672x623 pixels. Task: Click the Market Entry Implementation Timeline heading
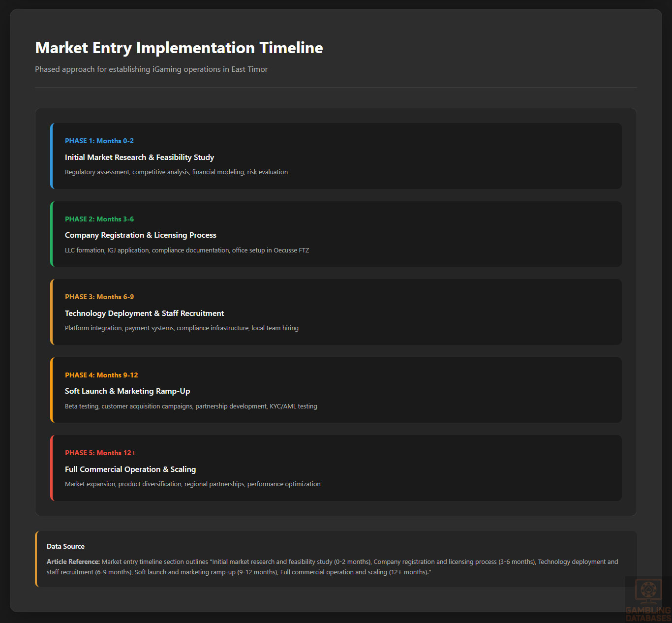(x=179, y=48)
